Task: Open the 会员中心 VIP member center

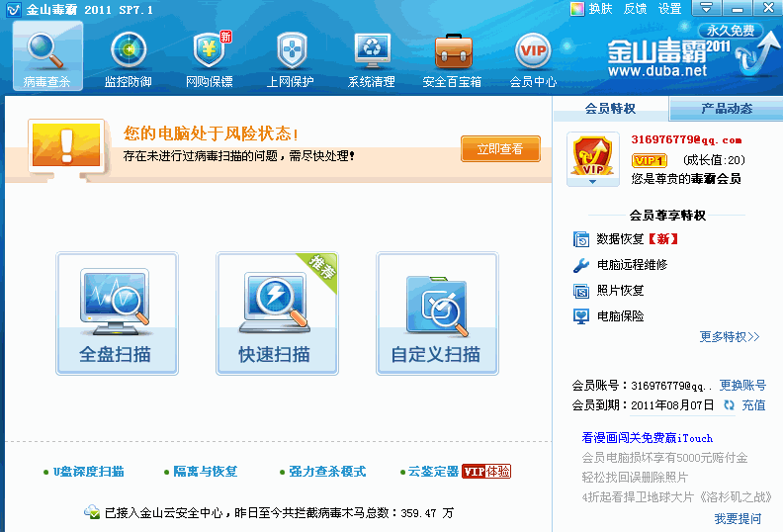Action: [x=533, y=59]
